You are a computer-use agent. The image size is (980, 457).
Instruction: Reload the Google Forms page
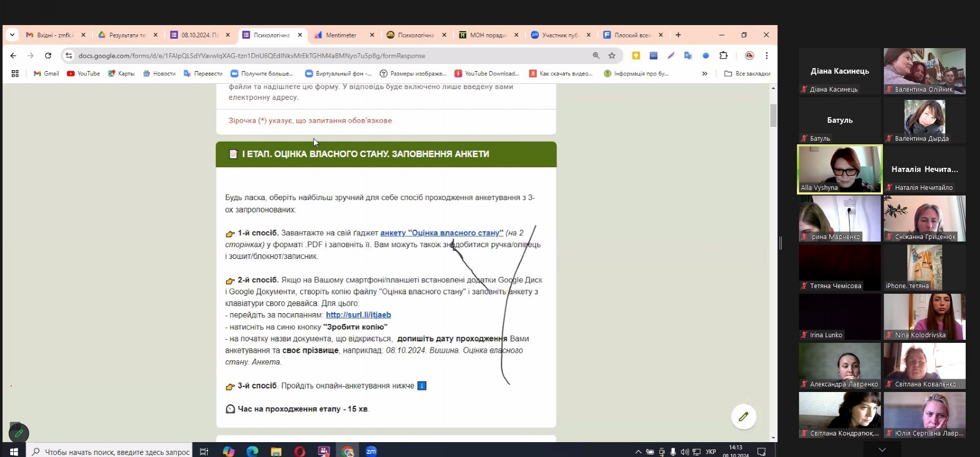[x=48, y=56]
